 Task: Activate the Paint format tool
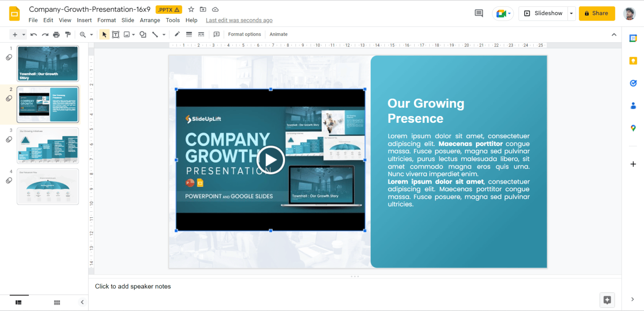pyautogui.click(x=68, y=34)
